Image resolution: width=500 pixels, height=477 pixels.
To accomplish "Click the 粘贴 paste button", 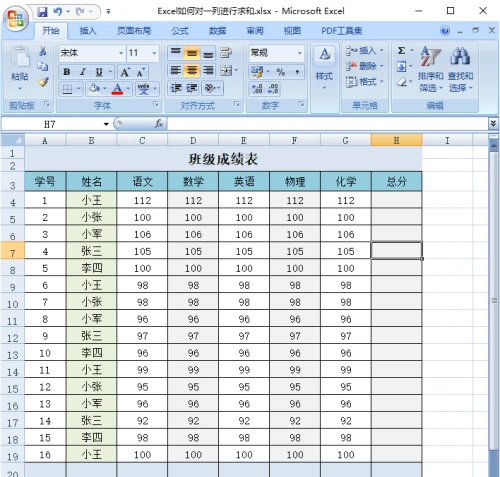I will [20, 68].
